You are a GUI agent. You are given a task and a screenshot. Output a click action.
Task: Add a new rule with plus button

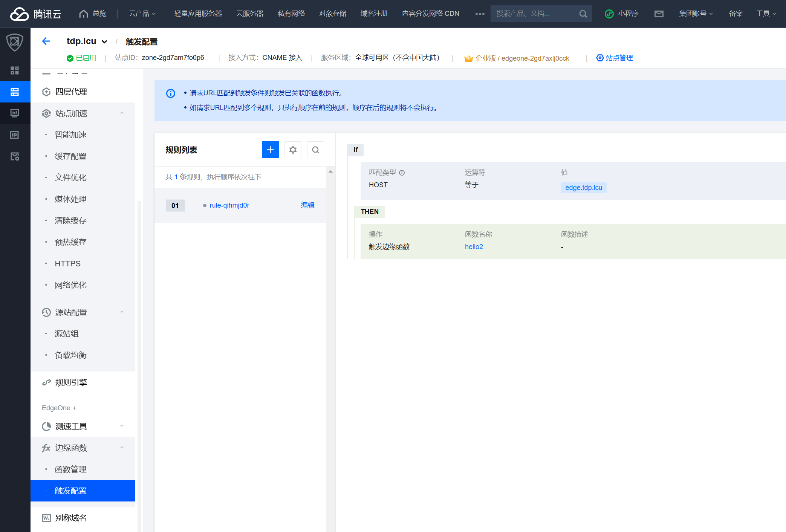click(270, 150)
